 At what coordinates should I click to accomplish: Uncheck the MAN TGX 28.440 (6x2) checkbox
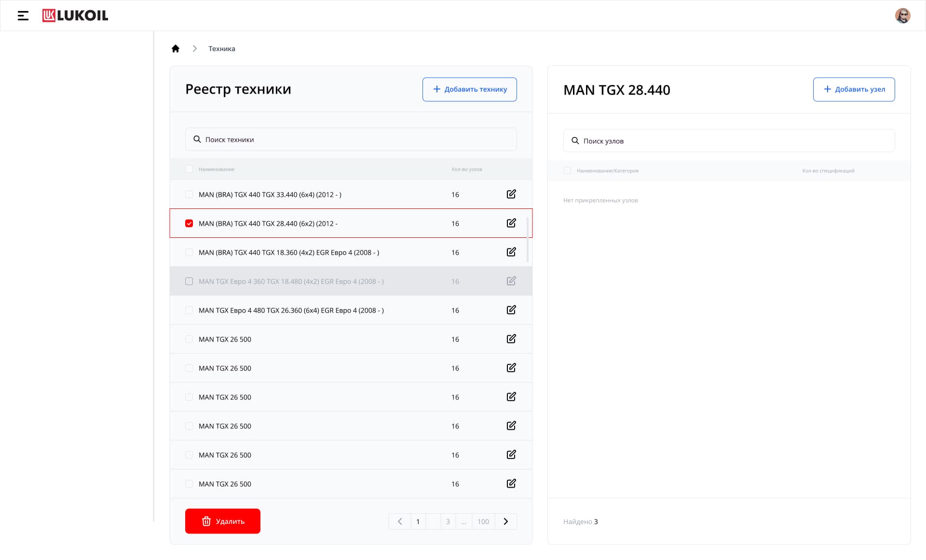click(189, 223)
